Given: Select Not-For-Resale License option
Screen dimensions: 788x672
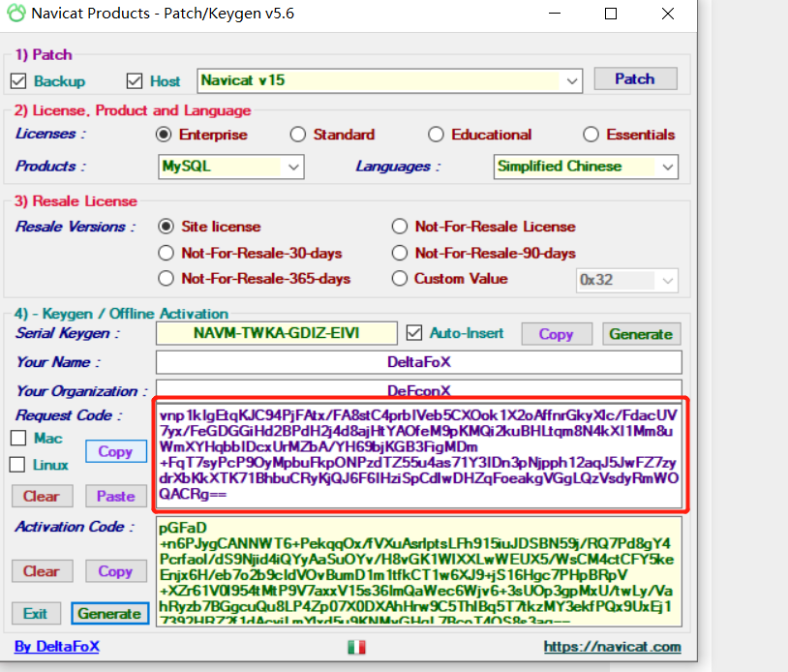Looking at the screenshot, I should click(400, 227).
